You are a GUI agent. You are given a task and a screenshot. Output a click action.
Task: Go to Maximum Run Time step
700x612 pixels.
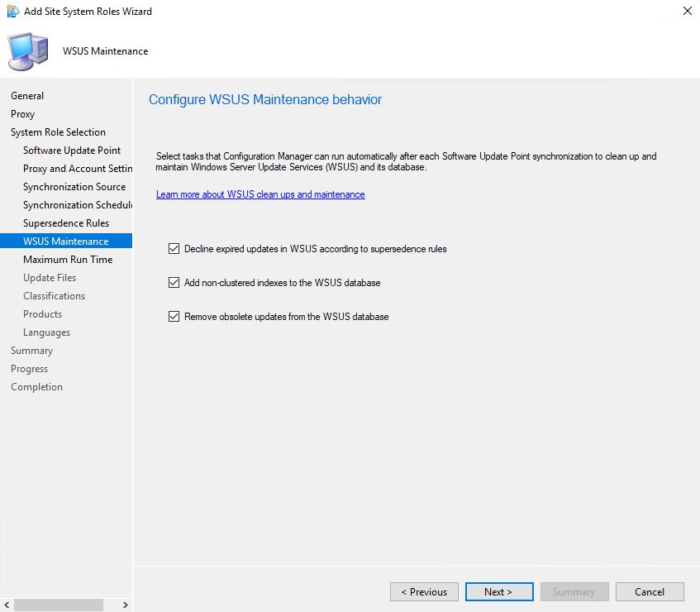click(68, 260)
